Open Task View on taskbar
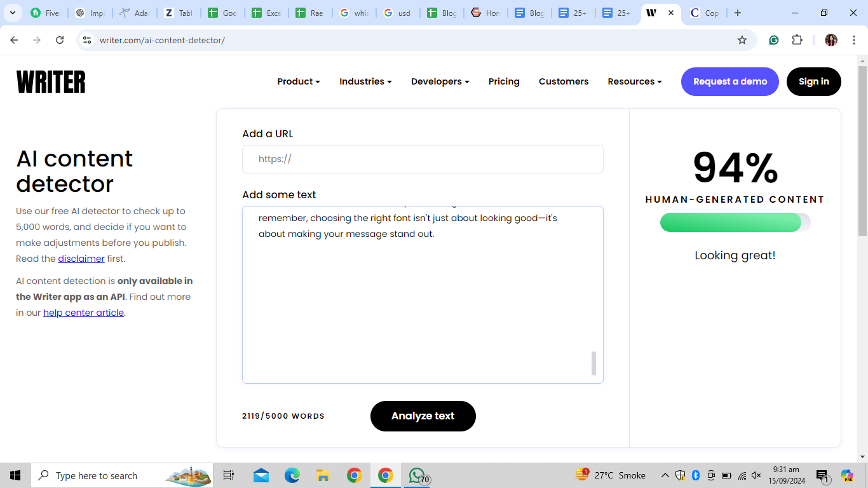868x488 pixels. 229,475
